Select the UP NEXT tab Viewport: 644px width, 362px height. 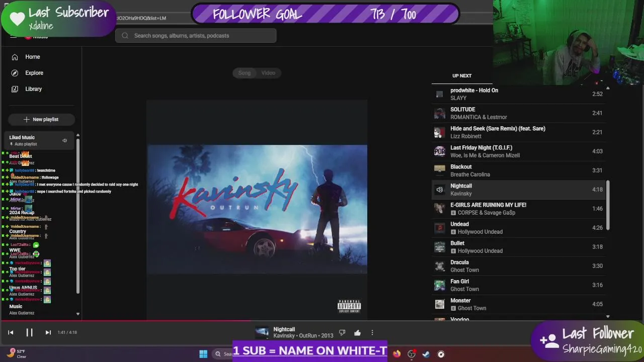(x=462, y=76)
